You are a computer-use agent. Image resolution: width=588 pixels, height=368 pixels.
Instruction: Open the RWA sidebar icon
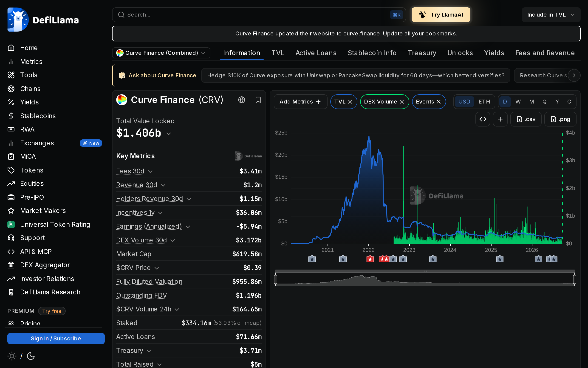(11, 129)
